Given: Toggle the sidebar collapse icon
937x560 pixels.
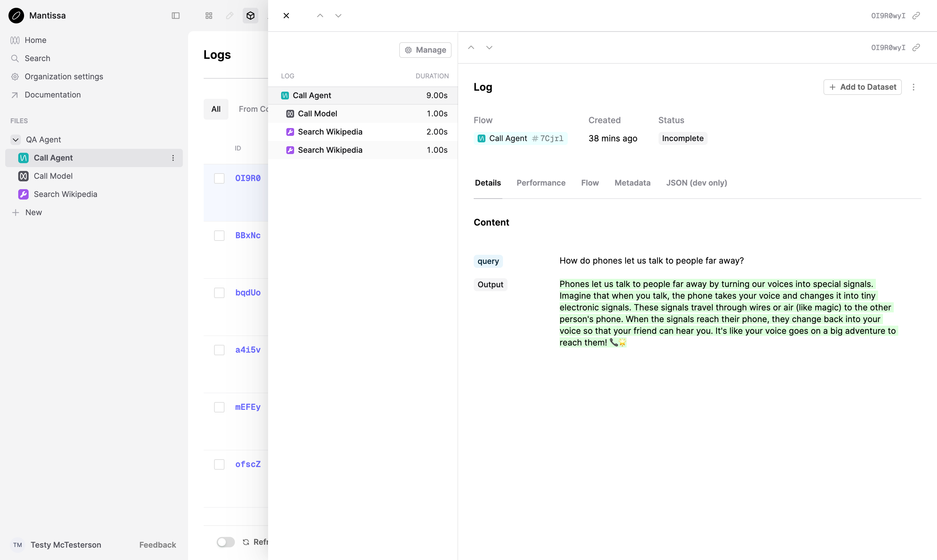Looking at the screenshot, I should point(176,16).
